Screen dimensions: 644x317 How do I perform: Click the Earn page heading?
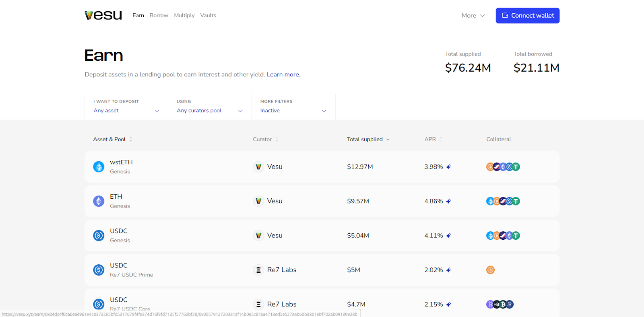(x=103, y=56)
